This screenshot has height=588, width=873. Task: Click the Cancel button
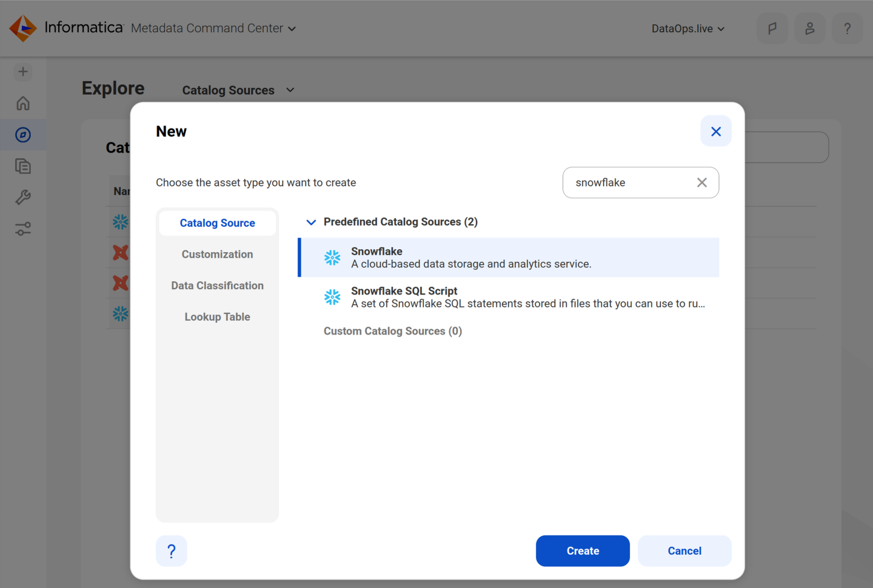[684, 551]
